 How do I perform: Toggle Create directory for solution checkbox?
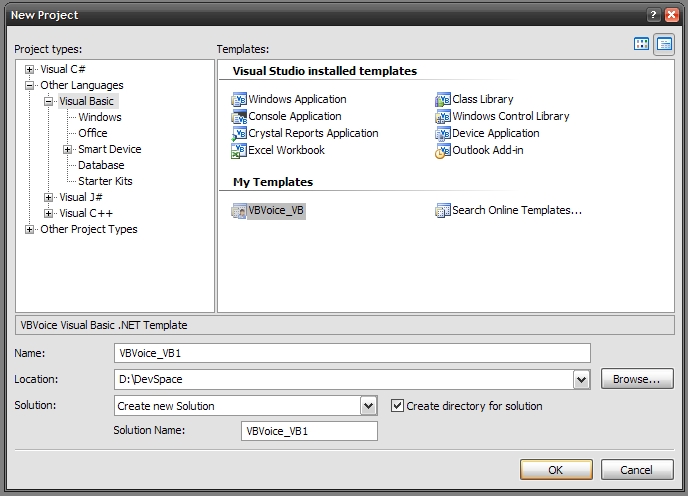tap(397, 406)
